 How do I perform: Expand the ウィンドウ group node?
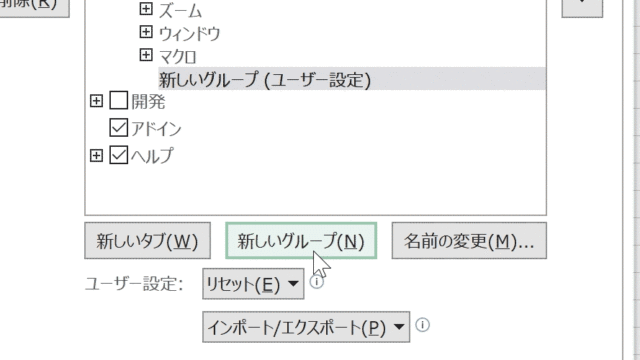click(146, 31)
